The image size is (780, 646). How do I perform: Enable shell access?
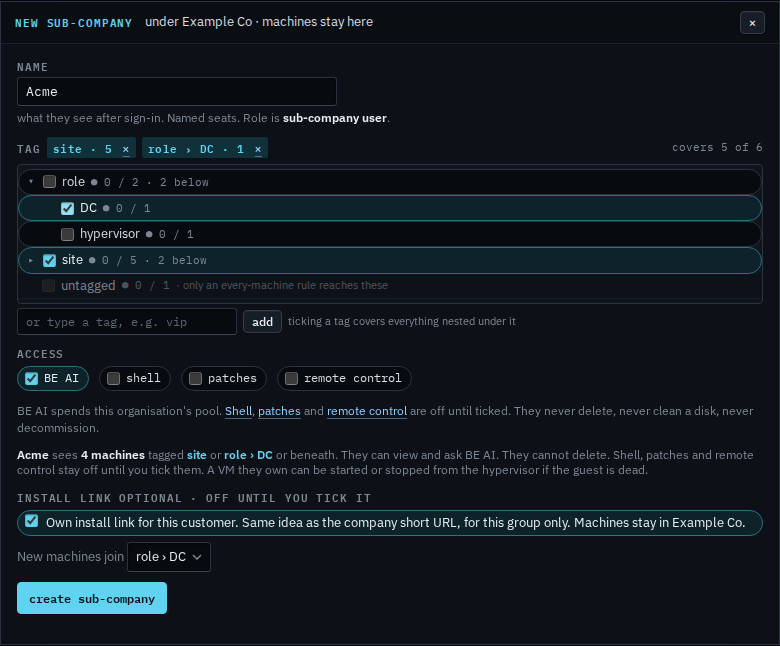coord(113,378)
